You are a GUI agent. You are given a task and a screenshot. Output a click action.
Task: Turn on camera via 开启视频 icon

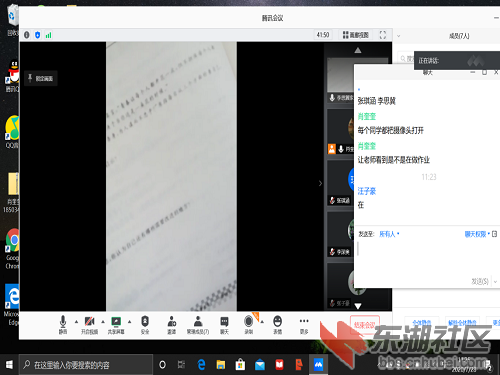[x=89, y=325]
